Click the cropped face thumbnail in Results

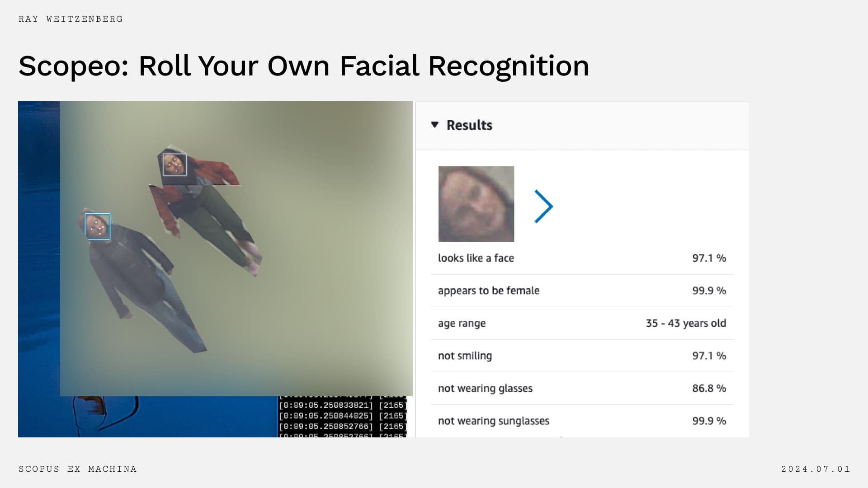click(x=476, y=204)
